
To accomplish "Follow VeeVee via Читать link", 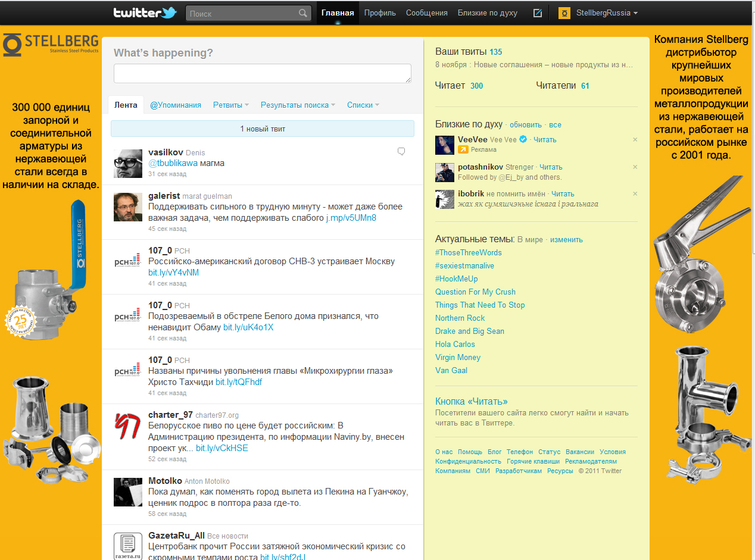I will click(x=545, y=140).
